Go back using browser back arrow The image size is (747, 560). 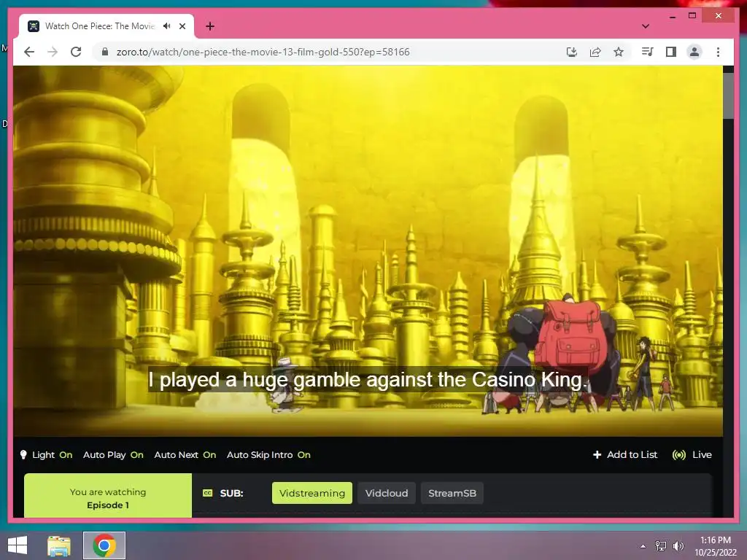29,52
